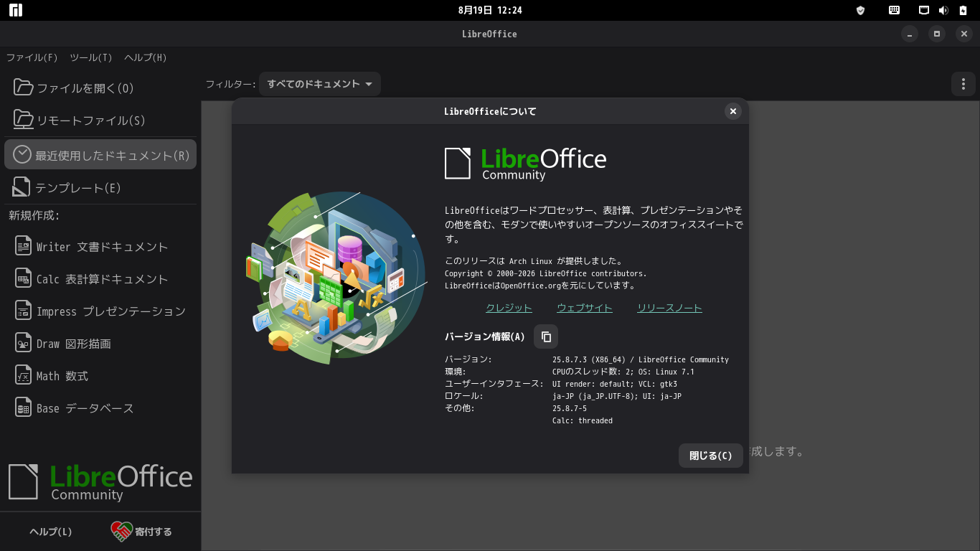Click the sidebar LibreOffice Community logo
Screen dimensions: 980x551
pyautogui.click(x=100, y=481)
